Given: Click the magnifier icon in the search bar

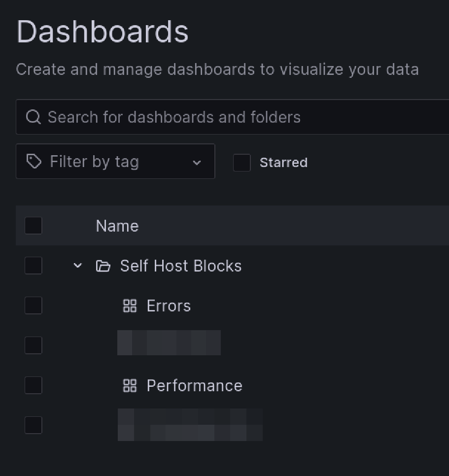Looking at the screenshot, I should [34, 117].
